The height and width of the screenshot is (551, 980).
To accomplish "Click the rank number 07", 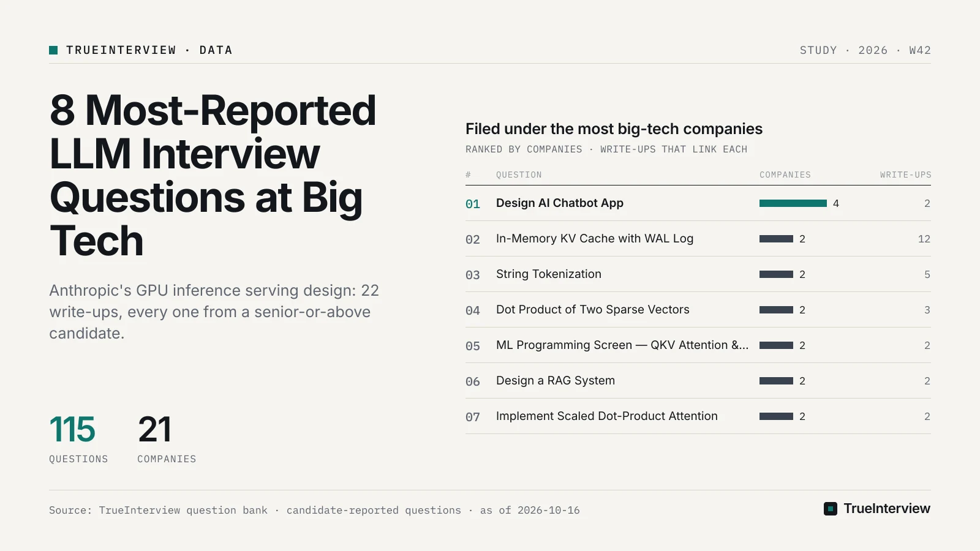I will [x=473, y=417].
